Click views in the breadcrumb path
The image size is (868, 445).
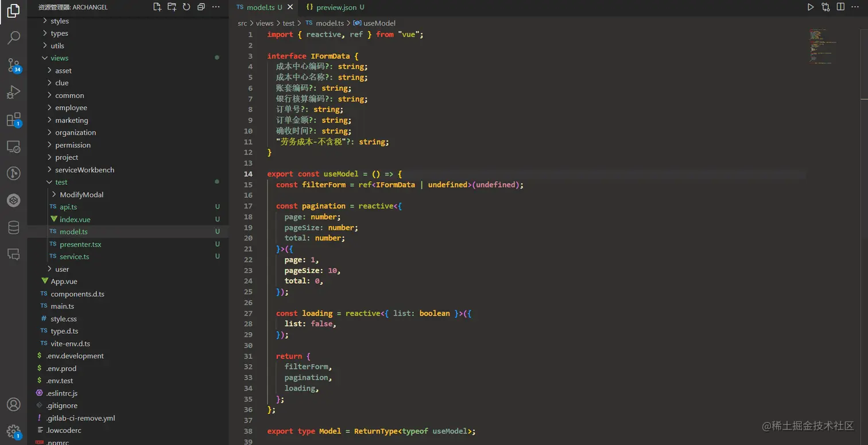coord(265,24)
